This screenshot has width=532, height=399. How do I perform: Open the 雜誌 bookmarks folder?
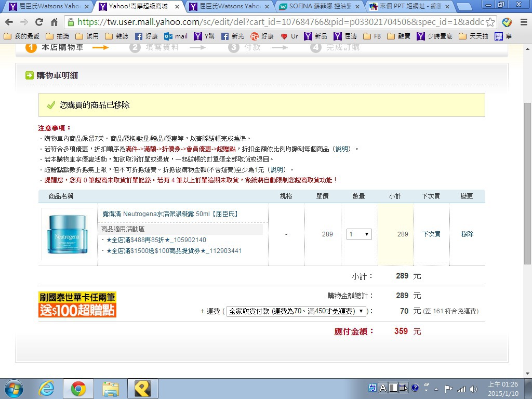pyautogui.click(x=117, y=36)
